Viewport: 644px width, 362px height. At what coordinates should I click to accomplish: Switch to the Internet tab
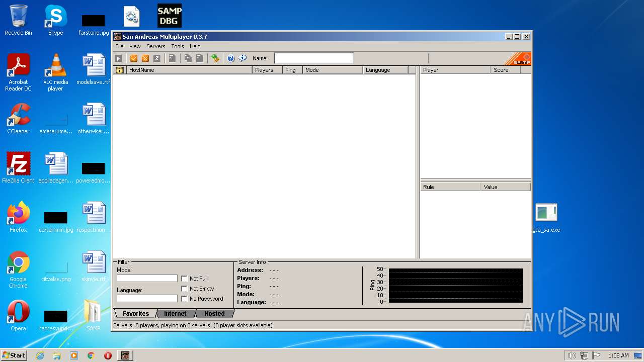(175, 314)
